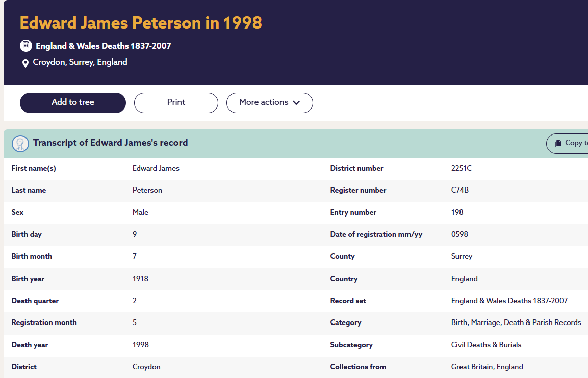Click the Register number value C74B

coord(460,190)
